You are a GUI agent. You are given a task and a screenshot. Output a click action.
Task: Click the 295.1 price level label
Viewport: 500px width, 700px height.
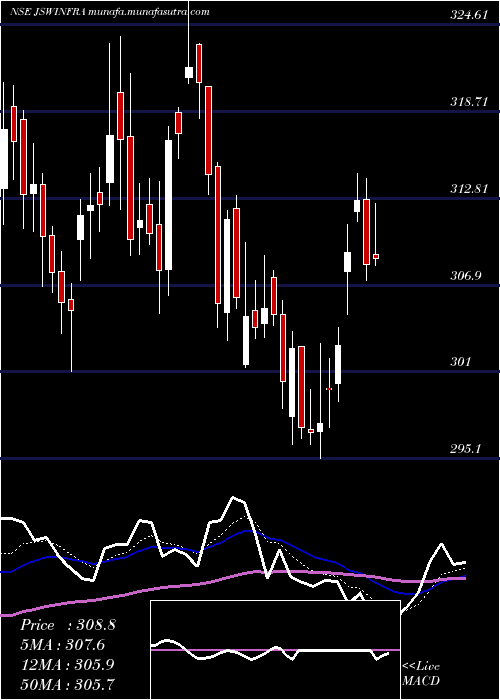465,449
